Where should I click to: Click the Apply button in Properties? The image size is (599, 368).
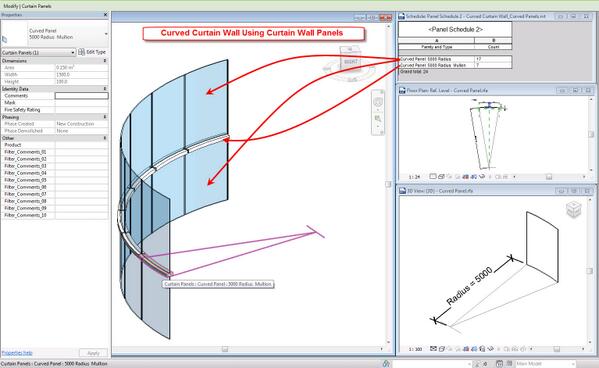[93, 353]
